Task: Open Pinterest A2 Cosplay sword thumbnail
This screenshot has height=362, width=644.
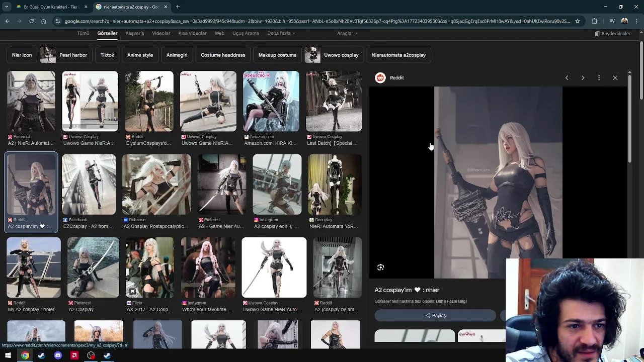Action: point(93,267)
